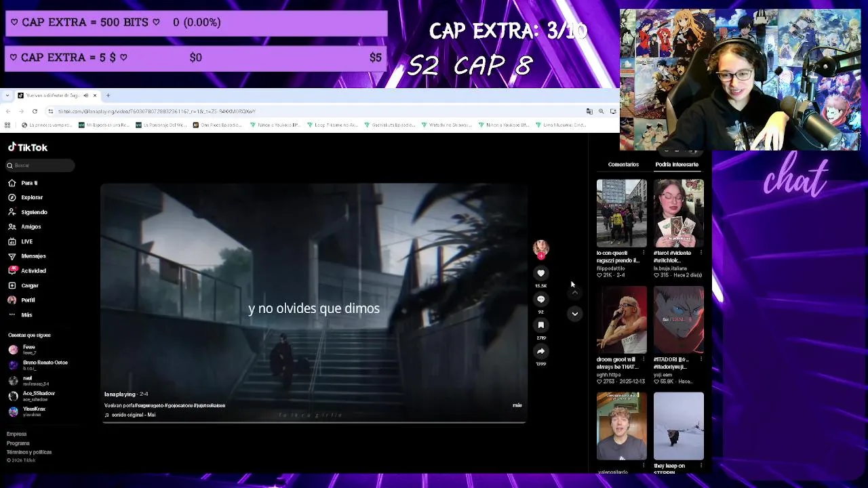Save video with bookmark icon
The width and height of the screenshot is (868, 488).
coord(540,325)
